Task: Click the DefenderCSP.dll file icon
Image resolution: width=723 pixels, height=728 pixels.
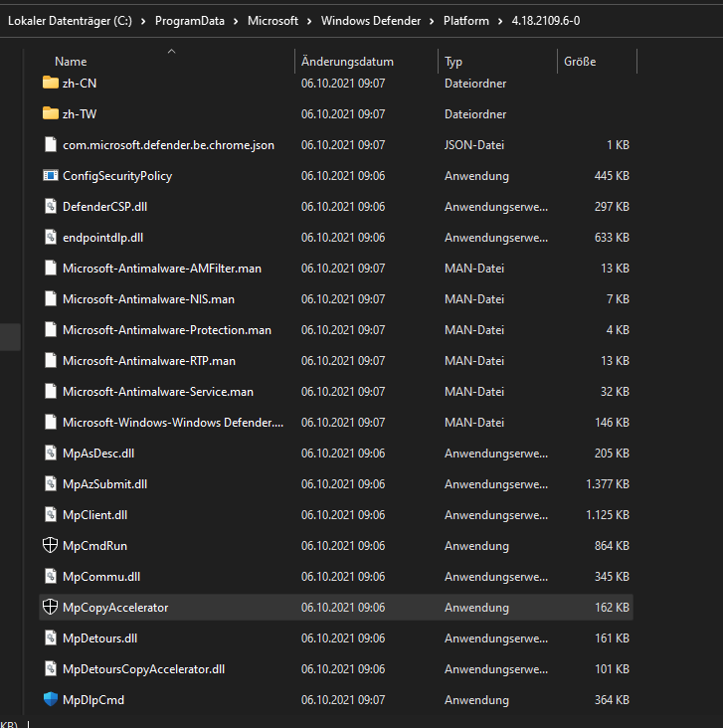Action: [x=51, y=207]
